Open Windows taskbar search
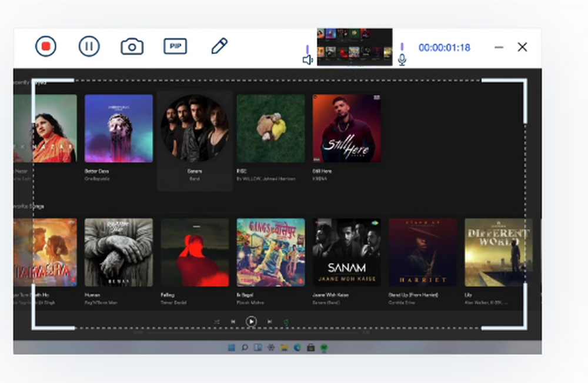 [x=245, y=348]
